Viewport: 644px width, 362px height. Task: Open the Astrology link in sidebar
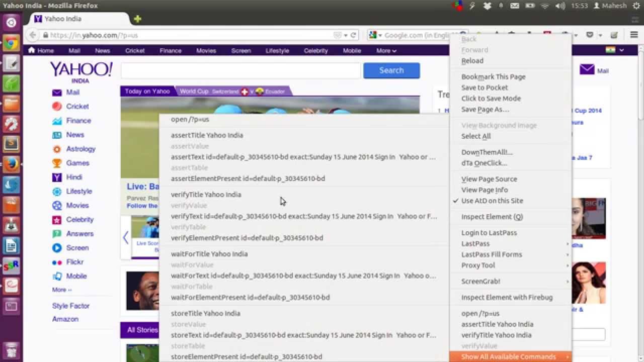tap(80, 149)
